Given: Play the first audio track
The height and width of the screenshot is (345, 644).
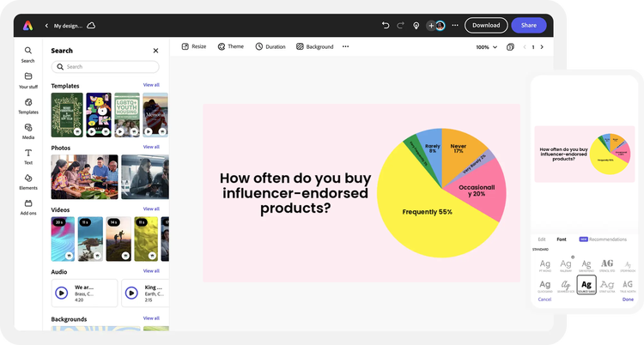Looking at the screenshot, I should (62, 292).
